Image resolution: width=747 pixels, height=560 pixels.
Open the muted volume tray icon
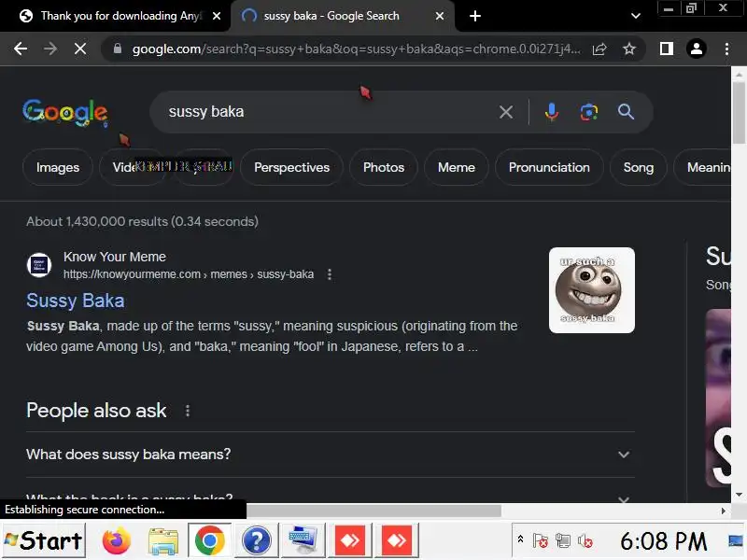[585, 541]
